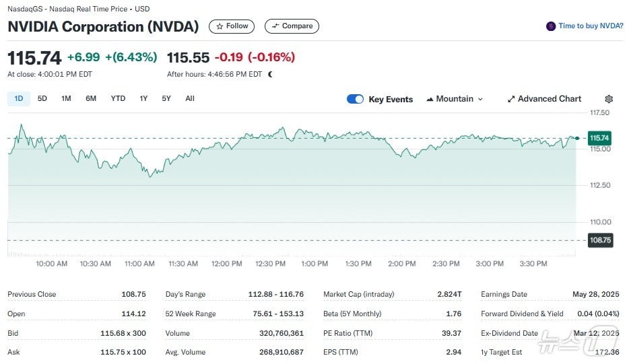This screenshot has height=364, width=625.
Task: Click the chart's endpoint dot at 115.74
Action: click(x=577, y=138)
